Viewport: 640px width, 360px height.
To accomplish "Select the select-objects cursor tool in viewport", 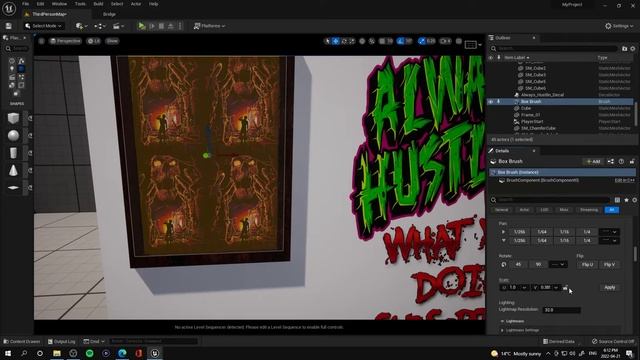I will pos(327,41).
